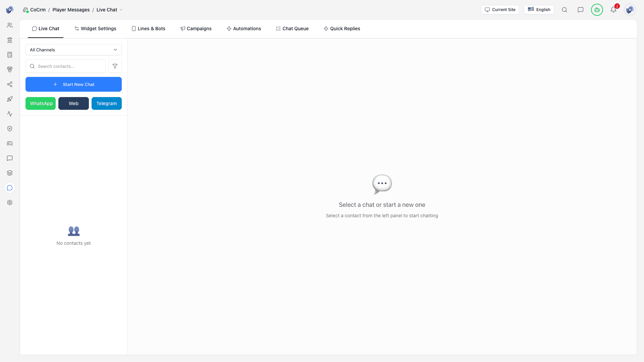This screenshot has width=644, height=362.
Task: Click the Start New Chat button
Action: click(x=73, y=84)
